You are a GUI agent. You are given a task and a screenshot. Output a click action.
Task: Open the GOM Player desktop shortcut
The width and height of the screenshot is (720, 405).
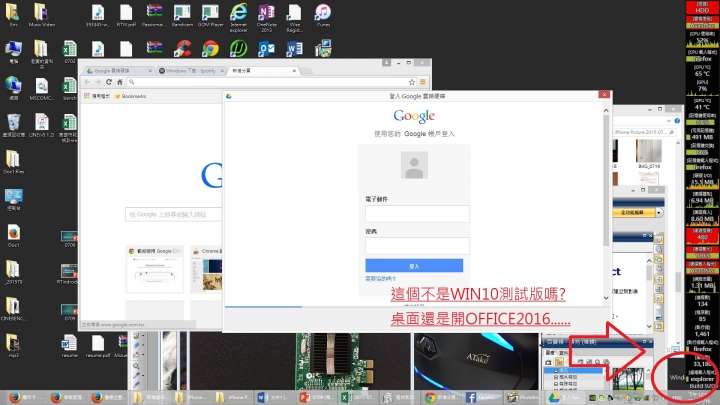(x=210, y=16)
